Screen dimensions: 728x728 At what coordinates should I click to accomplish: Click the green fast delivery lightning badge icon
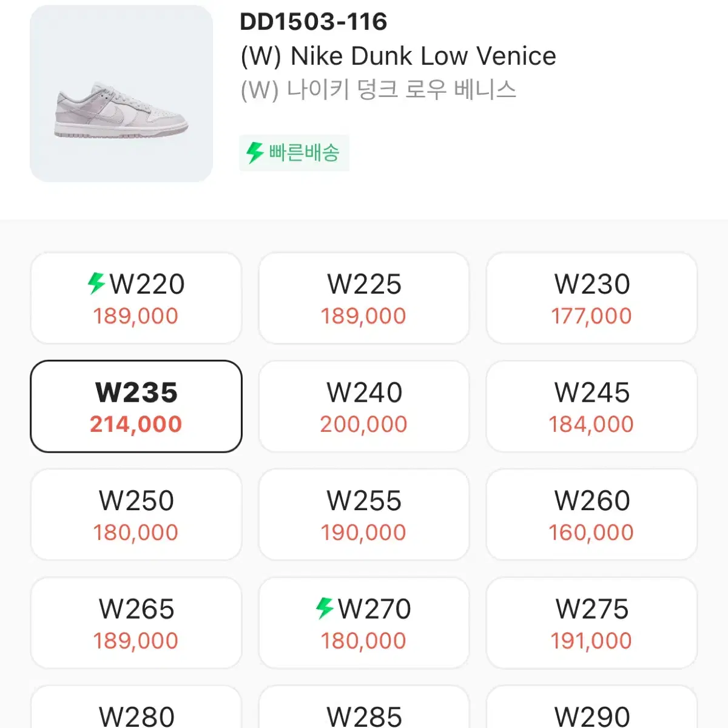(255, 152)
